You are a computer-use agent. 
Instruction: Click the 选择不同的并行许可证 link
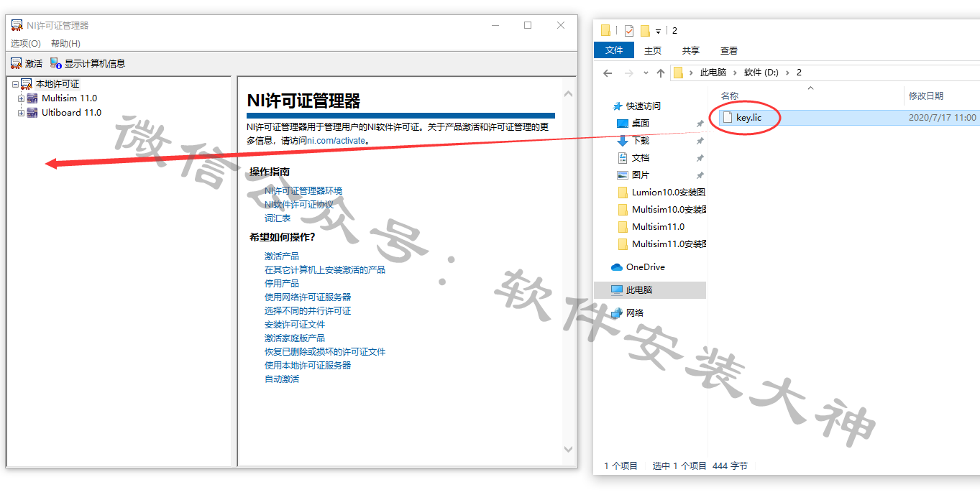tap(308, 311)
